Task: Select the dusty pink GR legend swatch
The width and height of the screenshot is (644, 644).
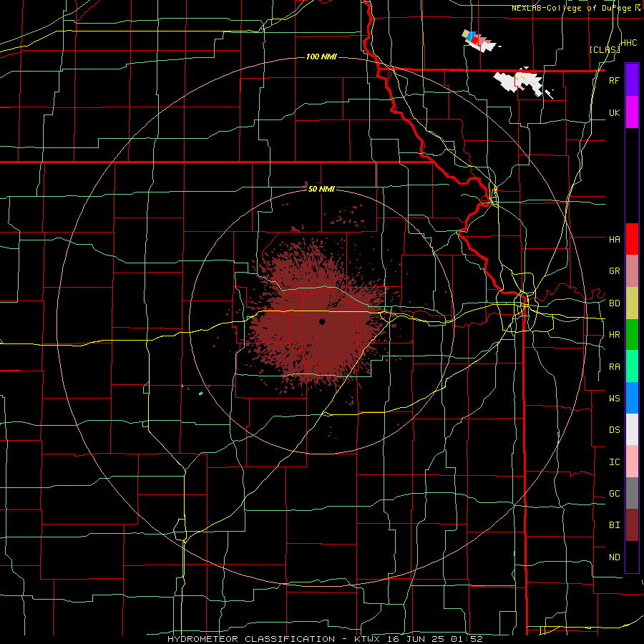Action: pyautogui.click(x=632, y=271)
